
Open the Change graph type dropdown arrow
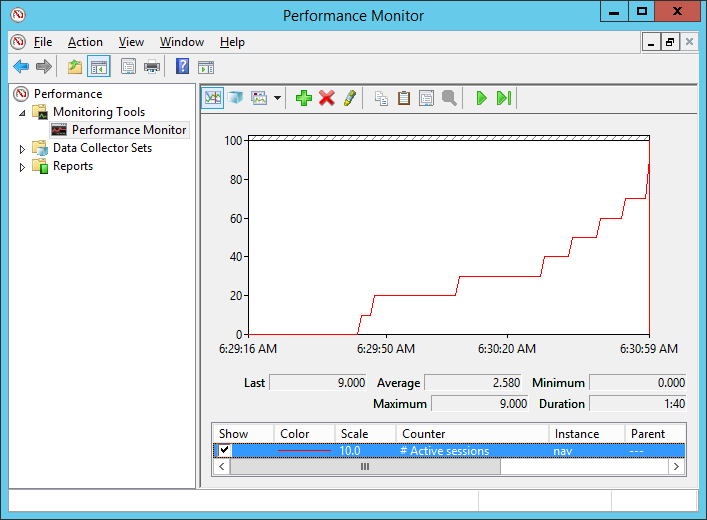pyautogui.click(x=277, y=98)
